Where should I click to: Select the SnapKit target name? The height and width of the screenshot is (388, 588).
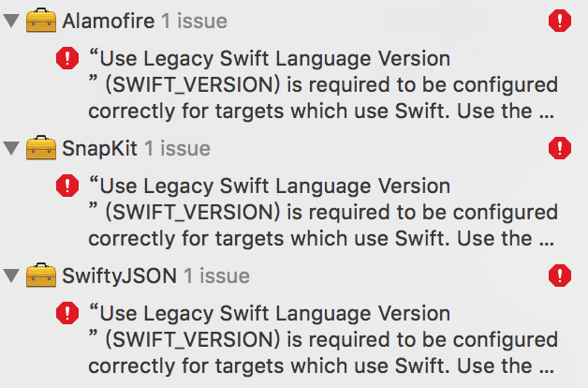coord(99,148)
